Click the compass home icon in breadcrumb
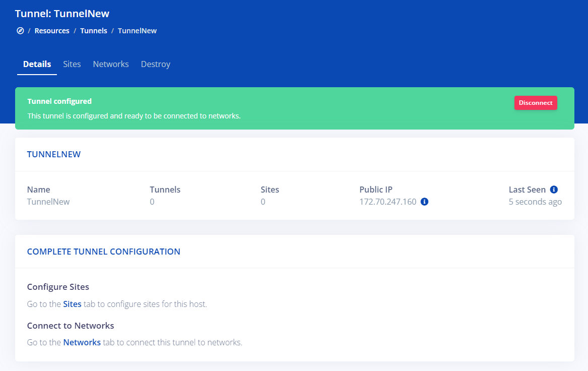This screenshot has height=371, width=588. pyautogui.click(x=20, y=31)
